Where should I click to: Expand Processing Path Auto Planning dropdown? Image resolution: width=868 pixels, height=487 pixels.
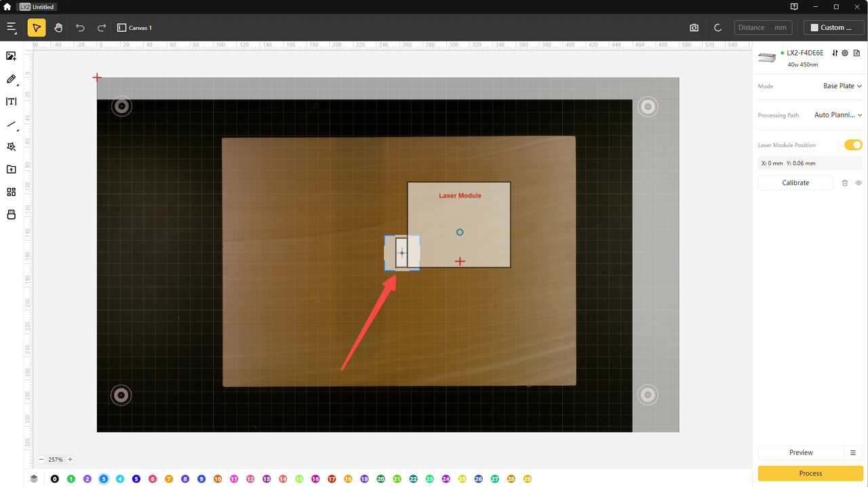coord(838,115)
